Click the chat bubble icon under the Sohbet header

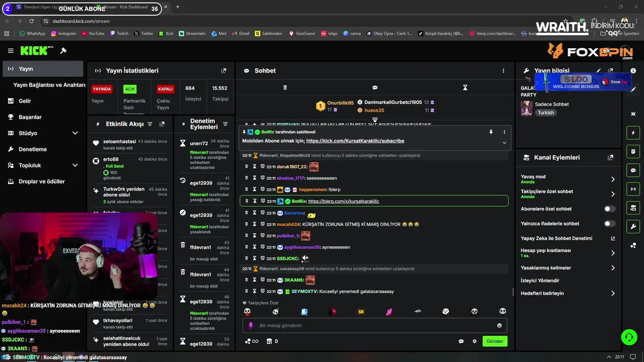[375, 87]
